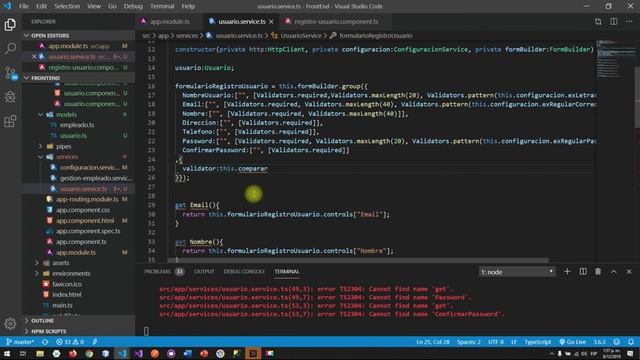Open main.ts in the file tree
Viewport: 640px width, 360px height.
tap(62, 305)
